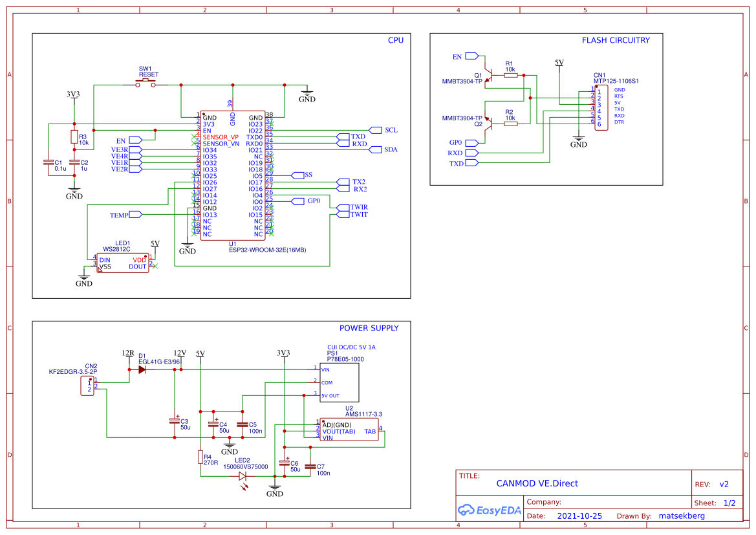This screenshot has height=535, width=756.
Task: Select the POWER SUPPLY section title
Action: click(371, 328)
